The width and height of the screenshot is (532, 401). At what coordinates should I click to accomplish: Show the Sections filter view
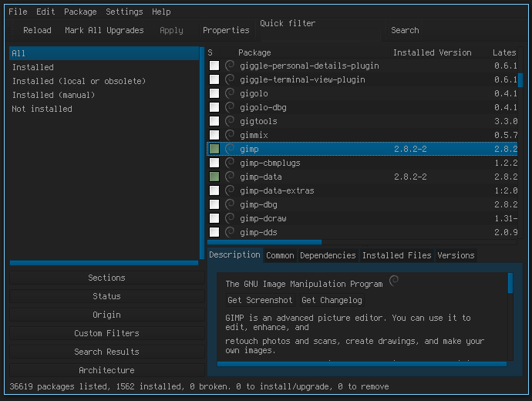107,278
